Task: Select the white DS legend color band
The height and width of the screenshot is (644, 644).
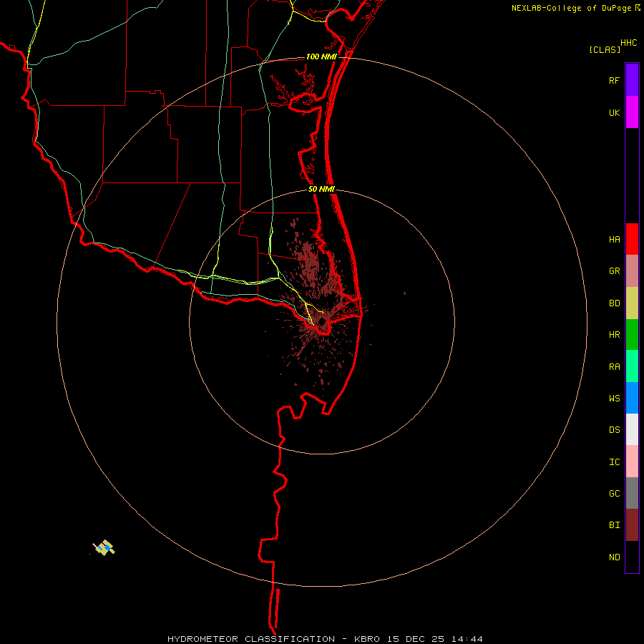Action: pyautogui.click(x=632, y=429)
